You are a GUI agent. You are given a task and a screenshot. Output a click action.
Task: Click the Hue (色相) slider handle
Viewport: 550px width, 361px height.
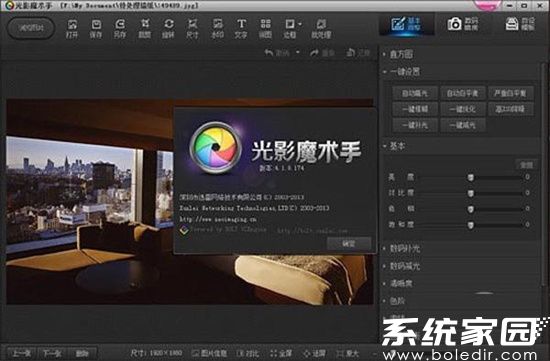471,209
